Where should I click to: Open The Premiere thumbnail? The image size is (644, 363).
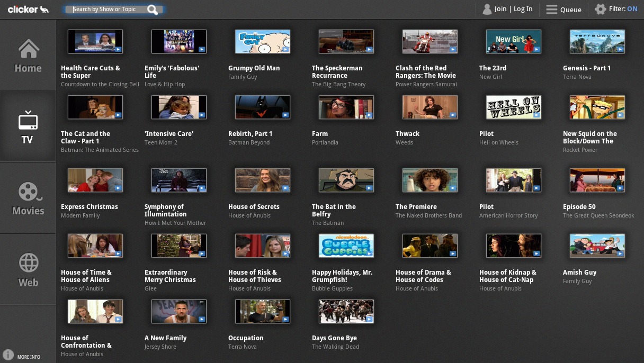[x=430, y=180]
